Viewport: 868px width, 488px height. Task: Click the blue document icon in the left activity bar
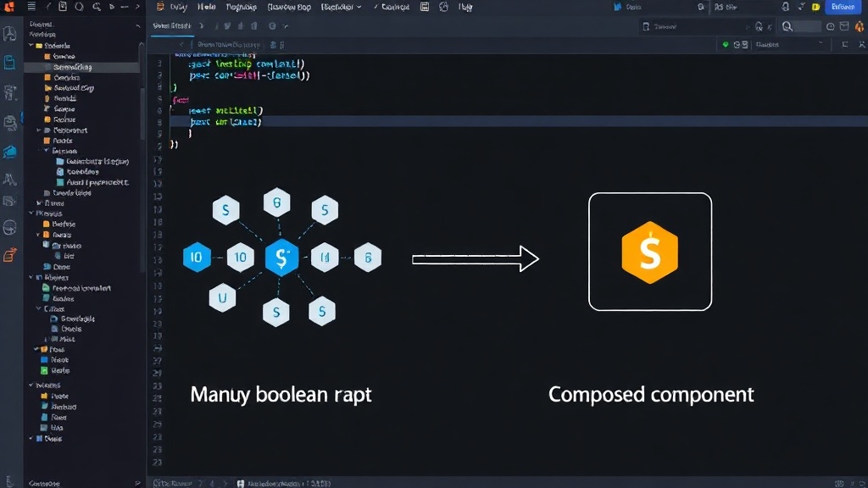pyautogui.click(x=9, y=62)
